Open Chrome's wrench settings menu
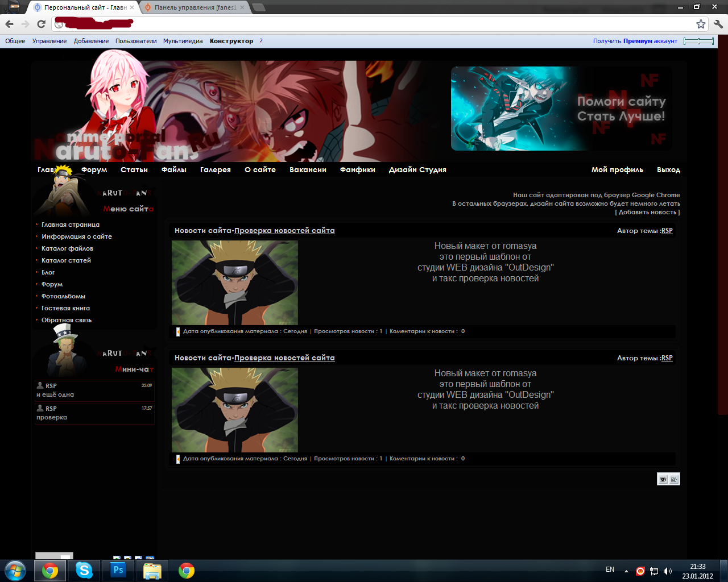Viewport: 728px width, 582px height. [718, 24]
